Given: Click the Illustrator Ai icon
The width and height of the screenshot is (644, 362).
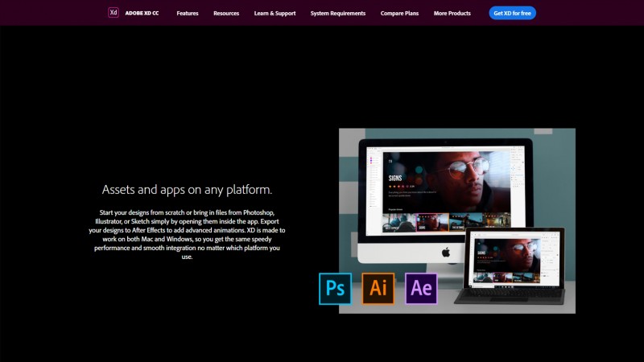Looking at the screenshot, I should (378, 289).
